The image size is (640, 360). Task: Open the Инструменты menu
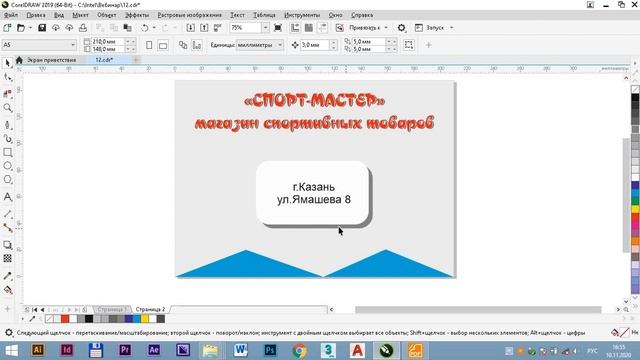click(x=302, y=15)
